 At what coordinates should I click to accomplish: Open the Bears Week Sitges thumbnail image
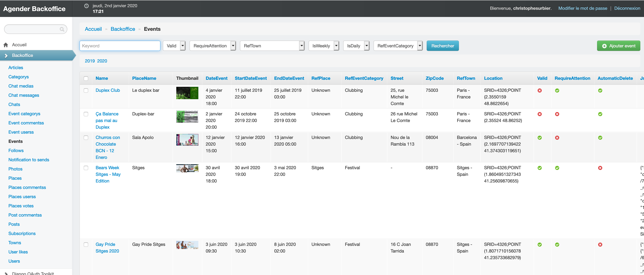(187, 168)
